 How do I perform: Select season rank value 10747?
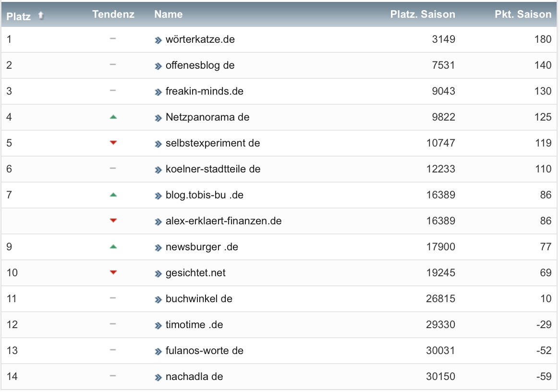(x=441, y=143)
